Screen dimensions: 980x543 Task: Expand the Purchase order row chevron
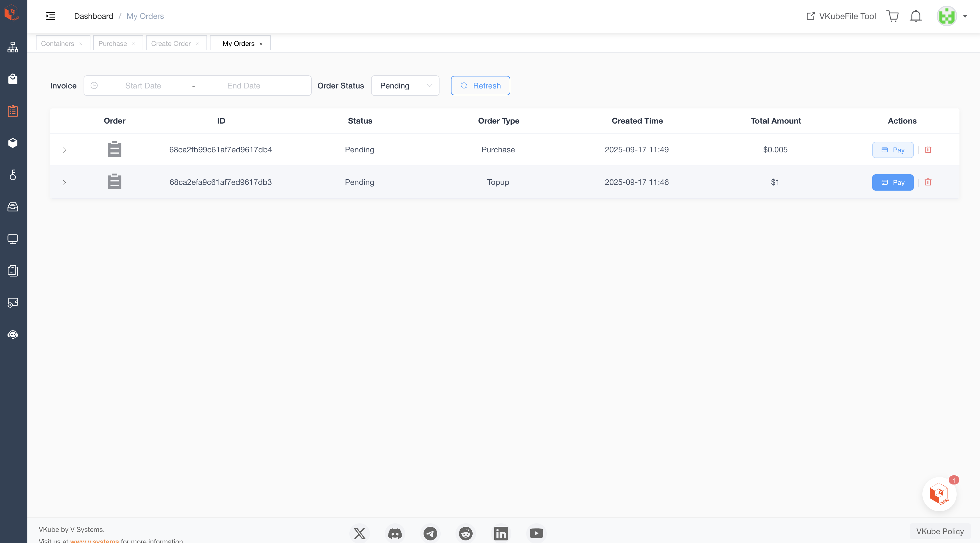pyautogui.click(x=64, y=150)
